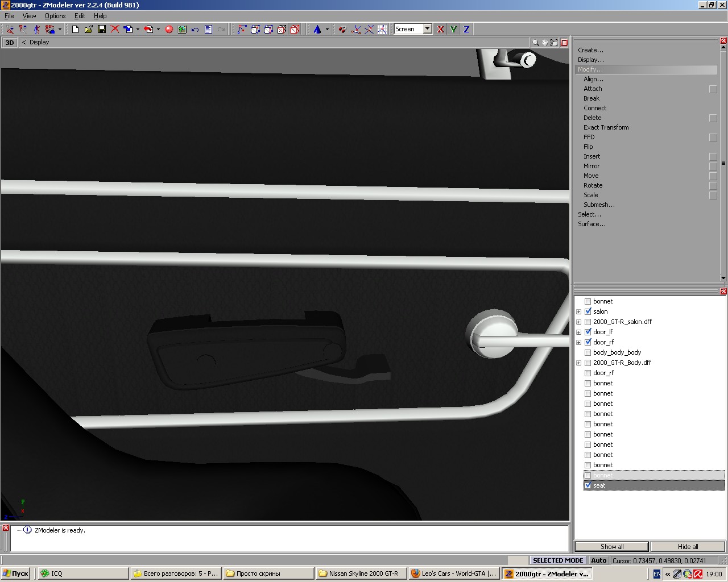Uncheck the seat object checkbox
This screenshot has width=728, height=582.
tap(588, 485)
